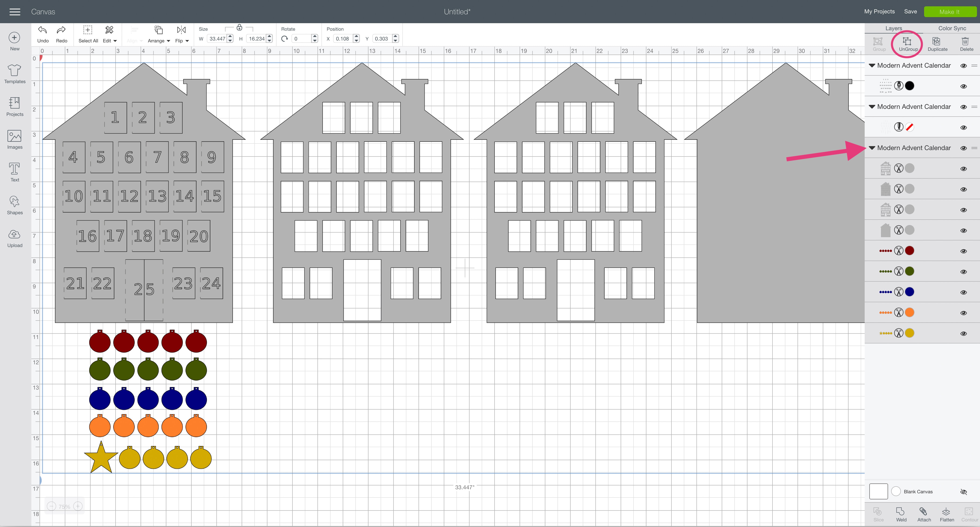Click the green Make It button
980x527 pixels.
click(x=950, y=12)
